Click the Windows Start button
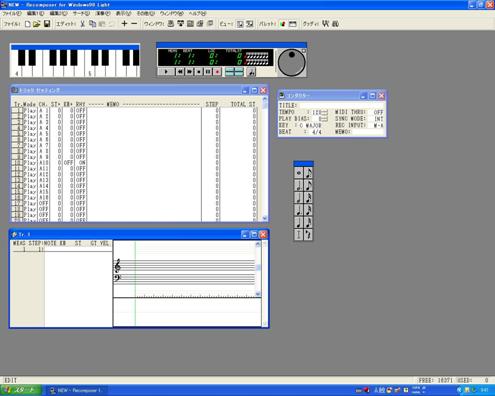This screenshot has width=495, height=396. coord(21,390)
